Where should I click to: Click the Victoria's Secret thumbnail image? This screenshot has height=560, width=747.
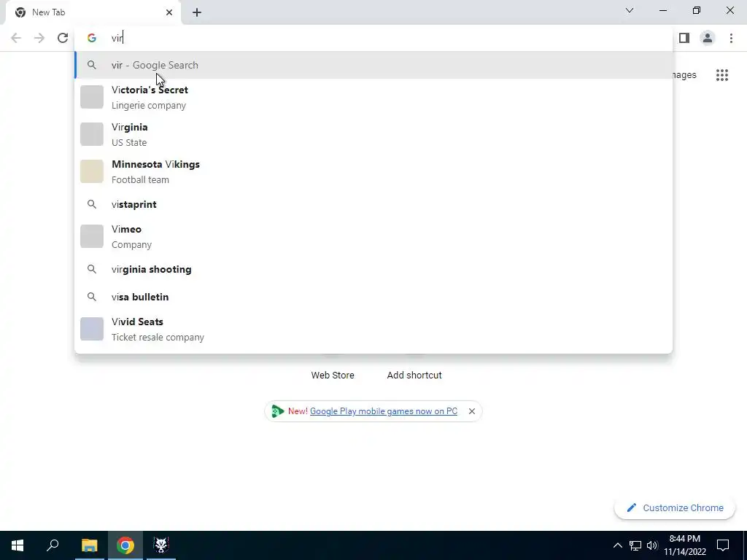[x=92, y=97]
